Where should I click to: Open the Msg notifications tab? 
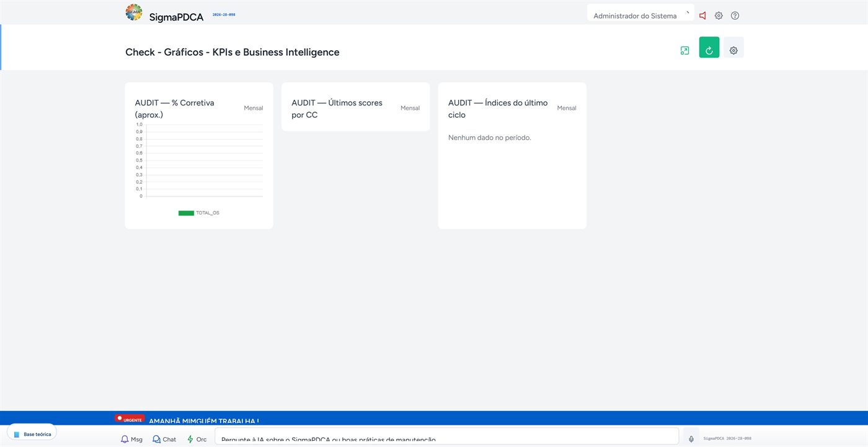(x=131, y=439)
